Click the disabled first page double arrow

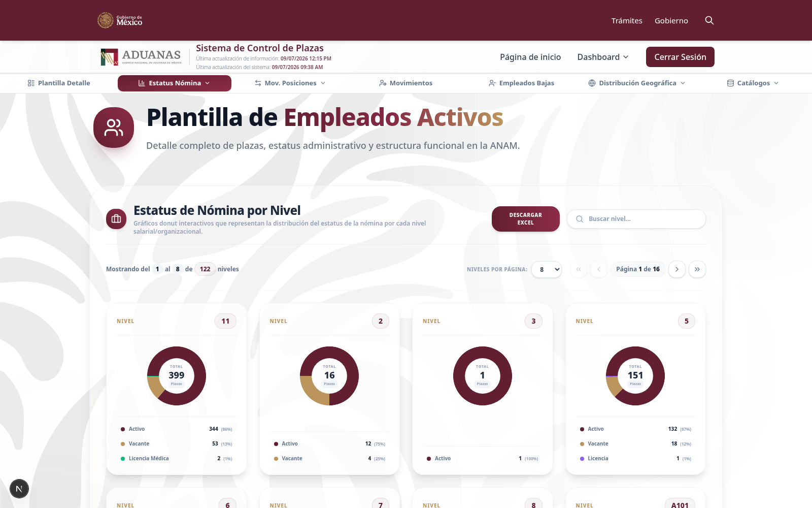579,269
